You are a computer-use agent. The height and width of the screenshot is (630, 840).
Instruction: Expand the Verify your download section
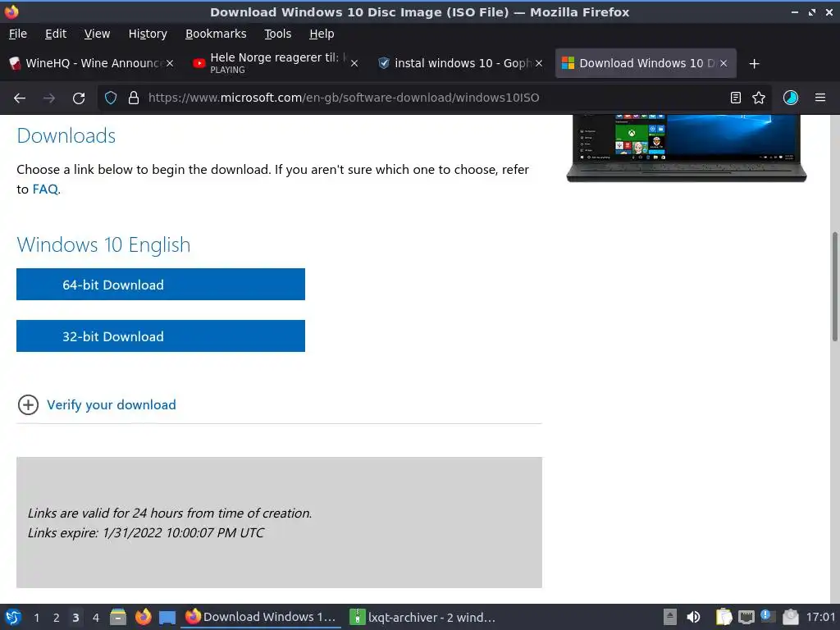pyautogui.click(x=28, y=405)
